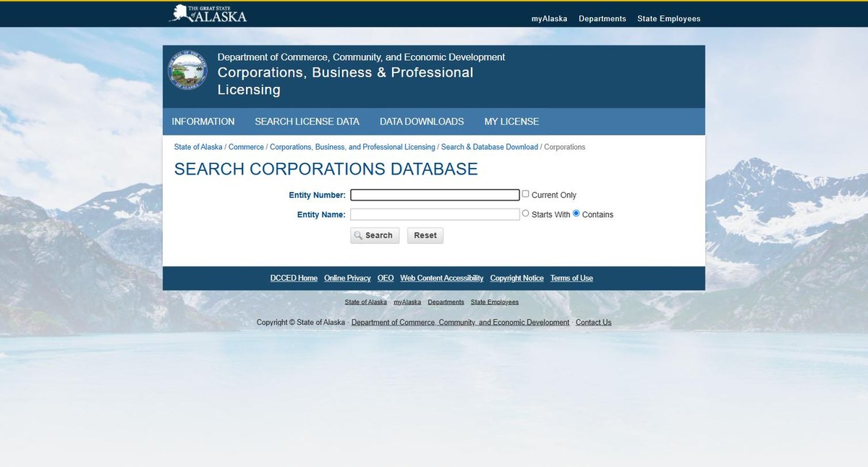The image size is (868, 467).
Task: Go to Commerce breadcrumb link
Action: (246, 147)
